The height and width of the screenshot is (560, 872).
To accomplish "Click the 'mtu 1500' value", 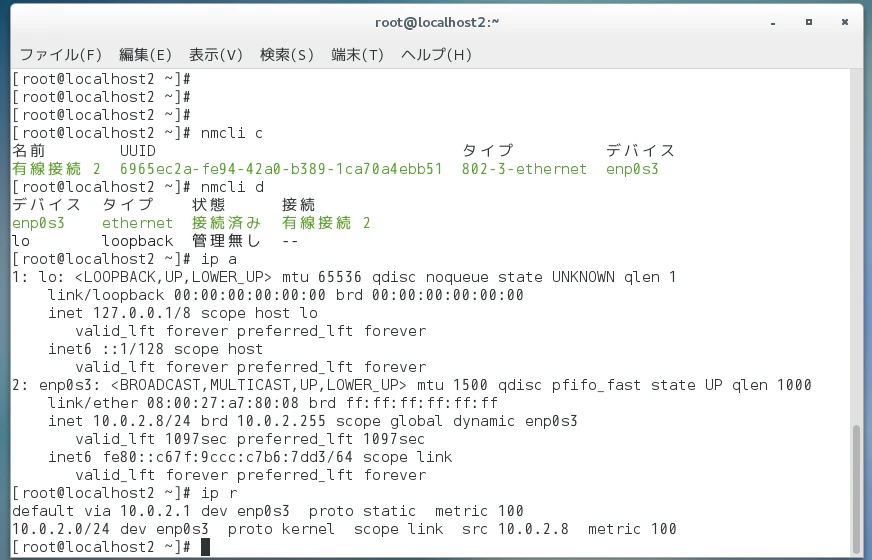I will (x=452, y=385).
